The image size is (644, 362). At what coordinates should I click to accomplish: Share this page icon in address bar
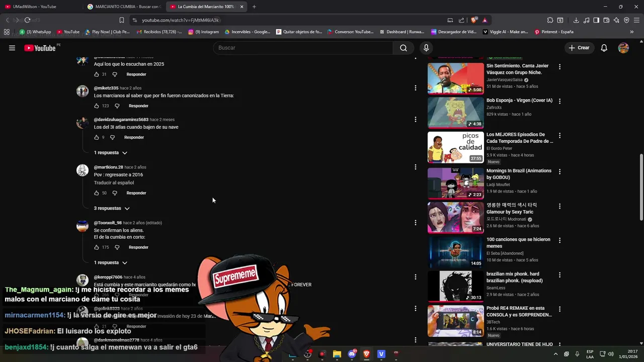[461, 20]
